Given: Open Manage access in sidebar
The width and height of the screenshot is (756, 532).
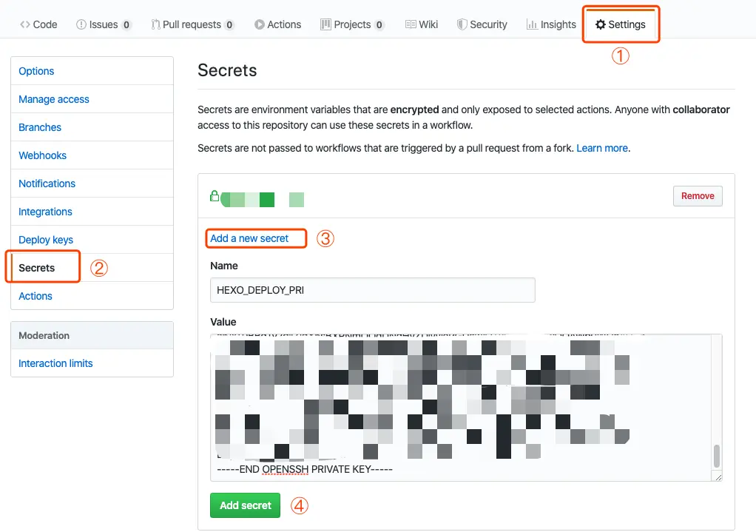Looking at the screenshot, I should tap(54, 99).
